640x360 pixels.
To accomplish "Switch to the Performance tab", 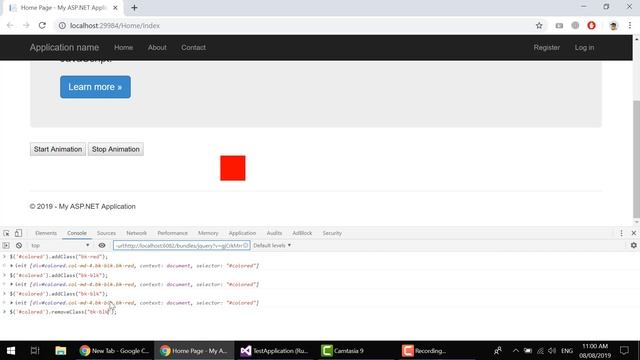I will 172,233.
